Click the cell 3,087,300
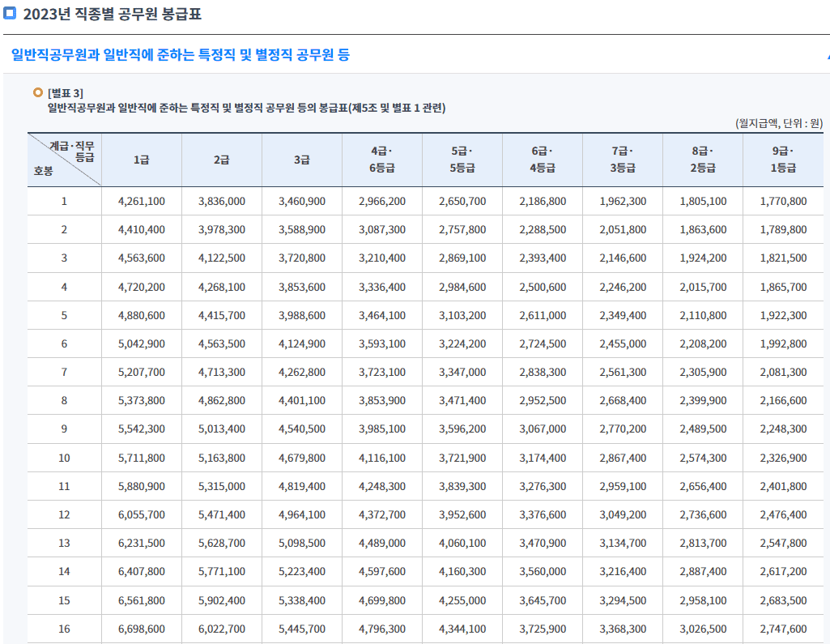 point(382,230)
